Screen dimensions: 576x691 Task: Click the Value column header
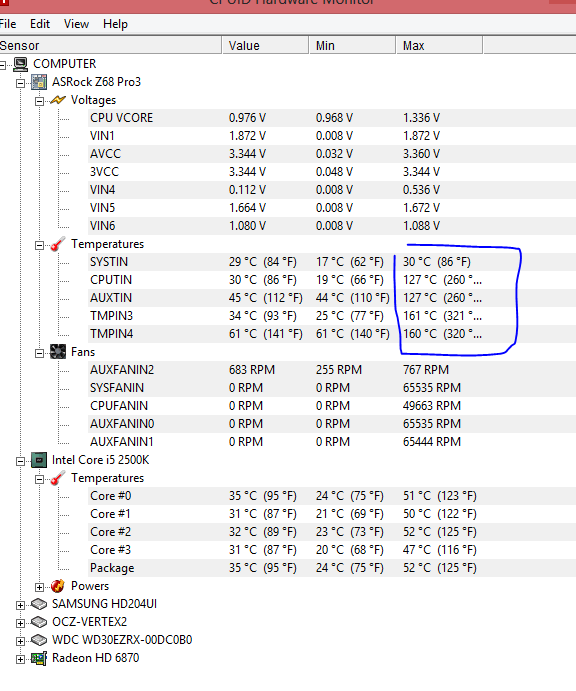pos(265,45)
